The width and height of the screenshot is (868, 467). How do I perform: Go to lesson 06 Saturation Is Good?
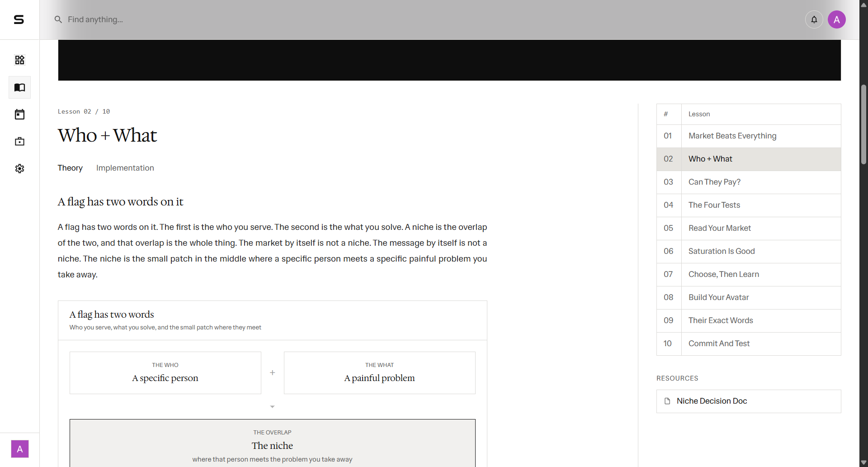(749, 251)
